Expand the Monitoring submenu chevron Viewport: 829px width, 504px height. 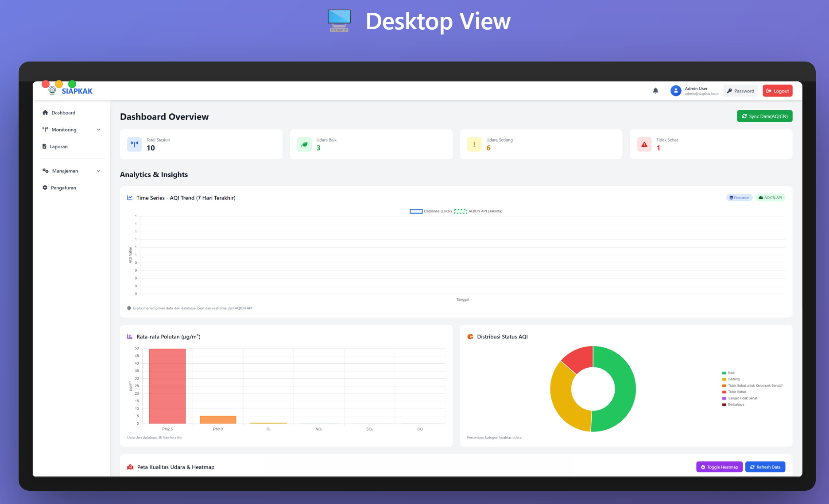(x=99, y=130)
